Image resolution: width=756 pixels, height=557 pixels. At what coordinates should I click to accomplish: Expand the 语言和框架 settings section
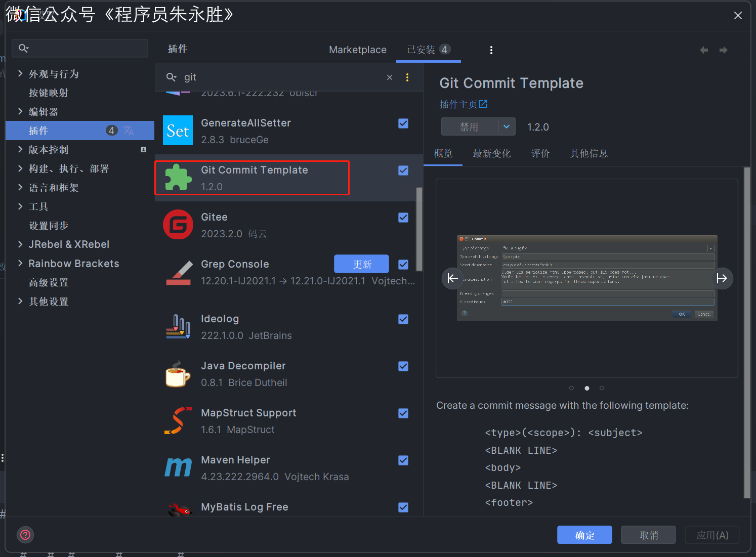pos(20,188)
